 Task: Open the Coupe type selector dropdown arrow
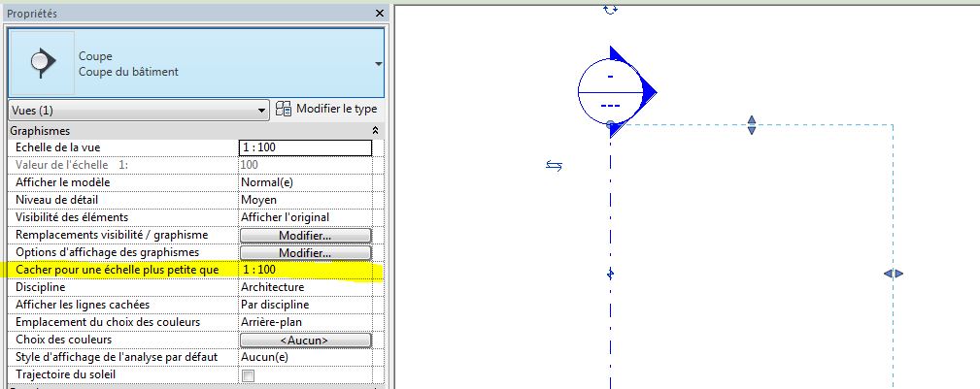pyautogui.click(x=377, y=63)
